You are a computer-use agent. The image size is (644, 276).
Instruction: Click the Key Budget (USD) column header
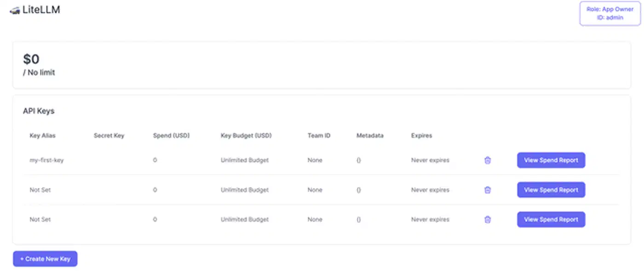[246, 136]
